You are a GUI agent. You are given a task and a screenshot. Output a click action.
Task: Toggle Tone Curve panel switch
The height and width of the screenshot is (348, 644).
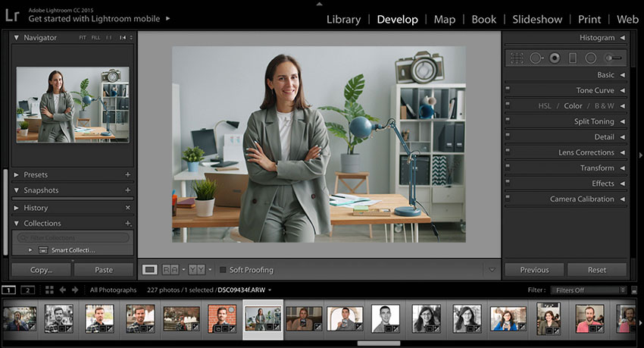508,89
